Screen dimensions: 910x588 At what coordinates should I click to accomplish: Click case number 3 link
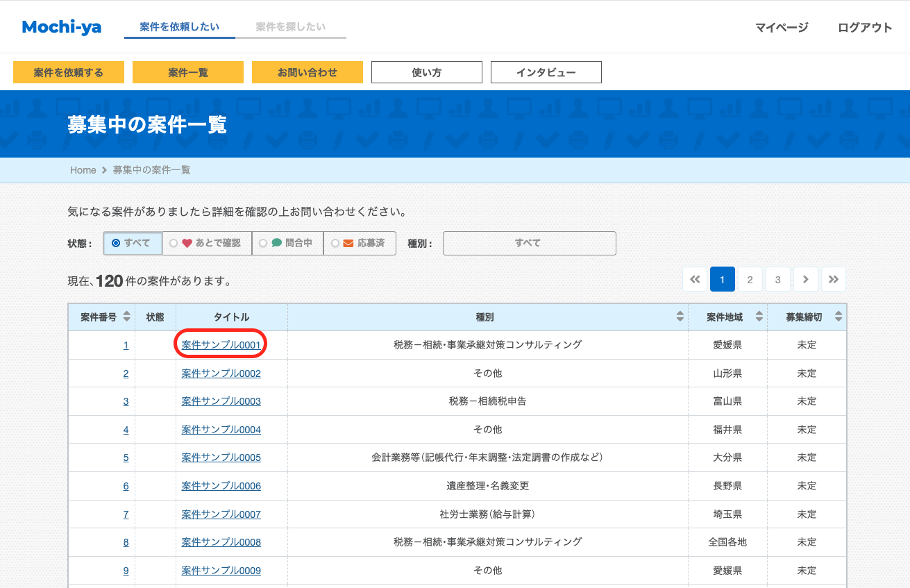126,401
